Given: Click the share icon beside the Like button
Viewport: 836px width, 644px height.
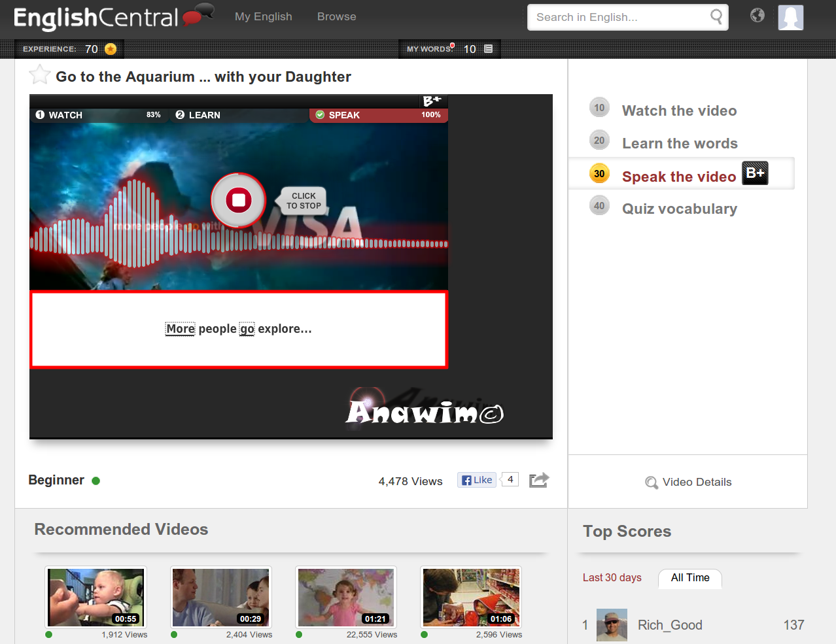Looking at the screenshot, I should click(x=538, y=479).
